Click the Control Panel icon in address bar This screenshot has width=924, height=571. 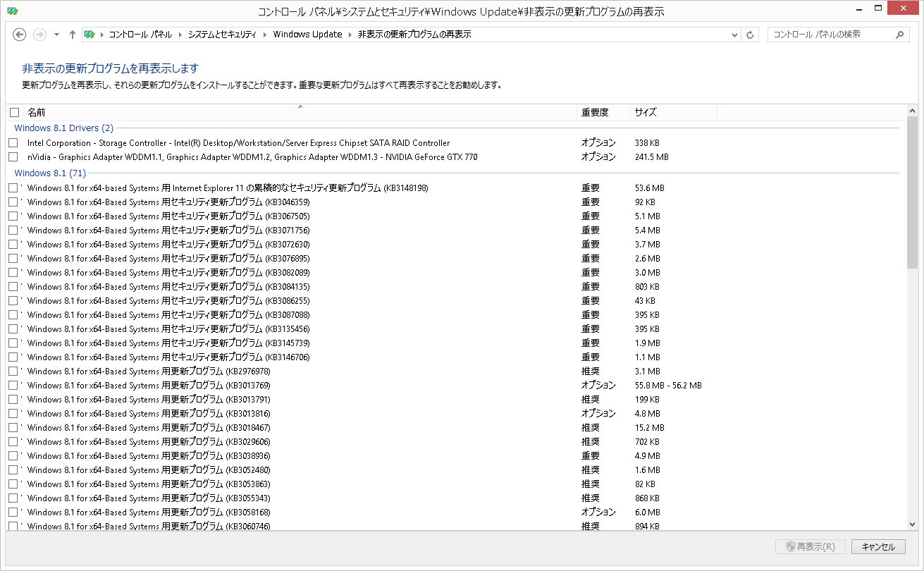pyautogui.click(x=90, y=35)
